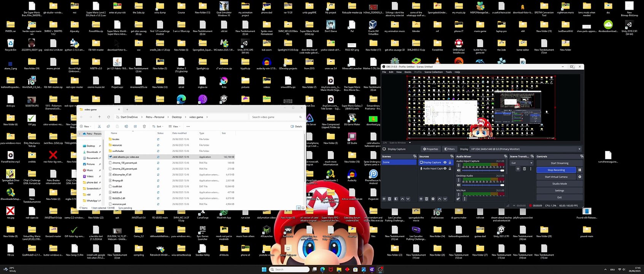
Task: Pause the recording in OBS Controls
Action: tap(580, 170)
